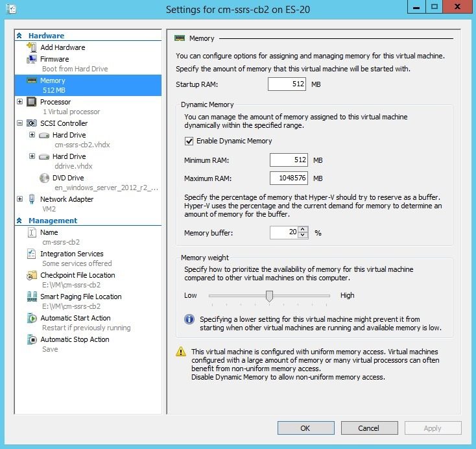Viewport: 476px width, 449px height.
Task: Click the Name page icon
Action: 32,232
